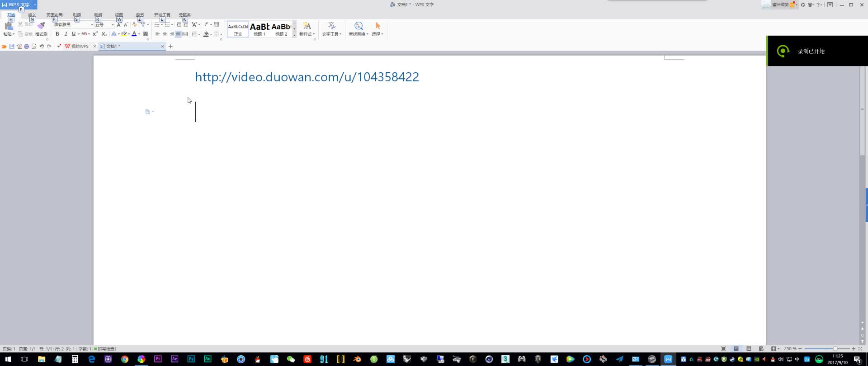The height and width of the screenshot is (366, 868).
Task: Decrease paragraph indent
Action: [179, 24]
